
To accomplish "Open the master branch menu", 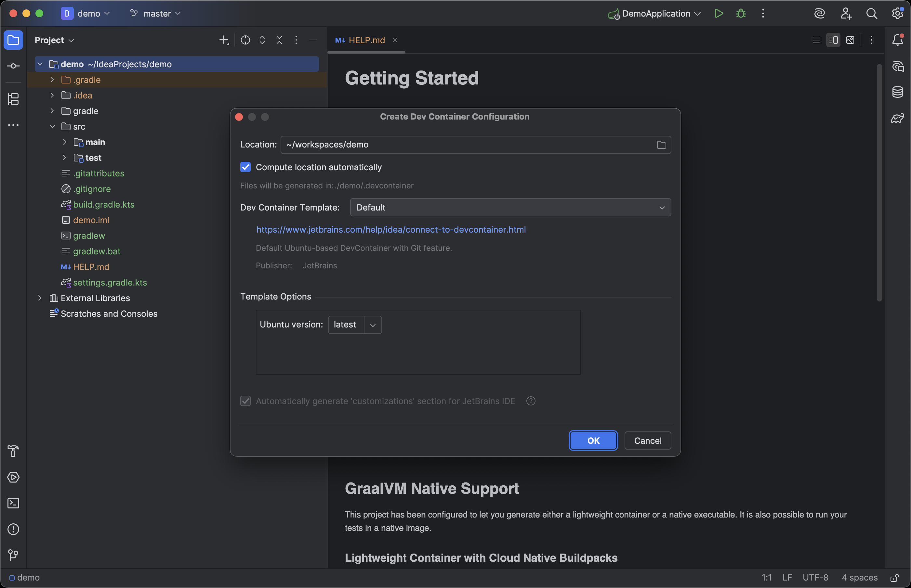I will click(156, 14).
